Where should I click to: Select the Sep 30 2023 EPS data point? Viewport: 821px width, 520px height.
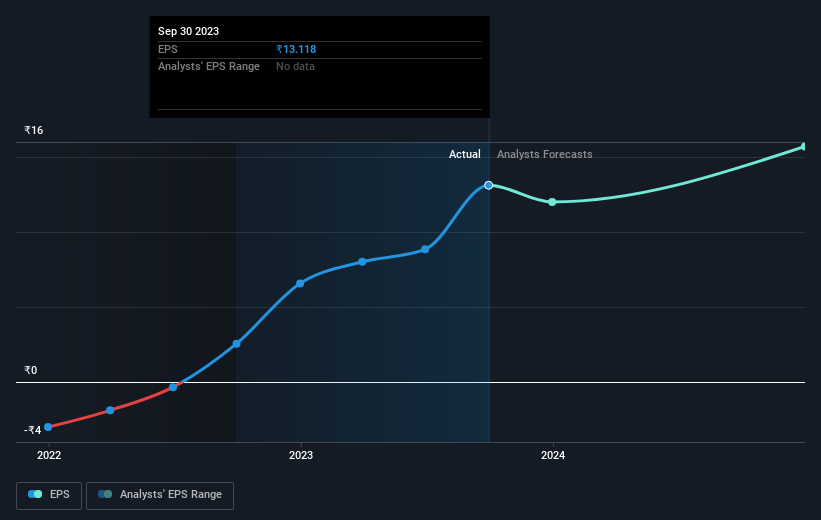tap(489, 185)
